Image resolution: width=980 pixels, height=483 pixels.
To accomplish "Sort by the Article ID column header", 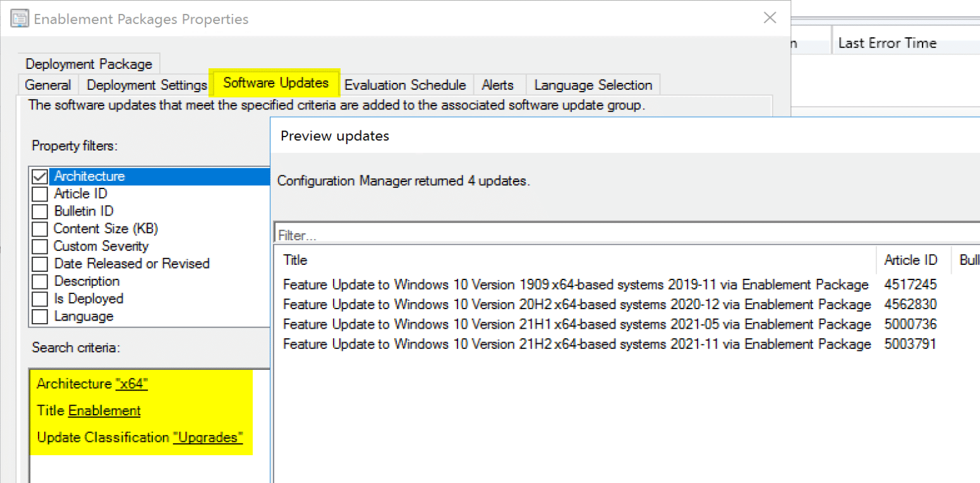I will pos(910,260).
